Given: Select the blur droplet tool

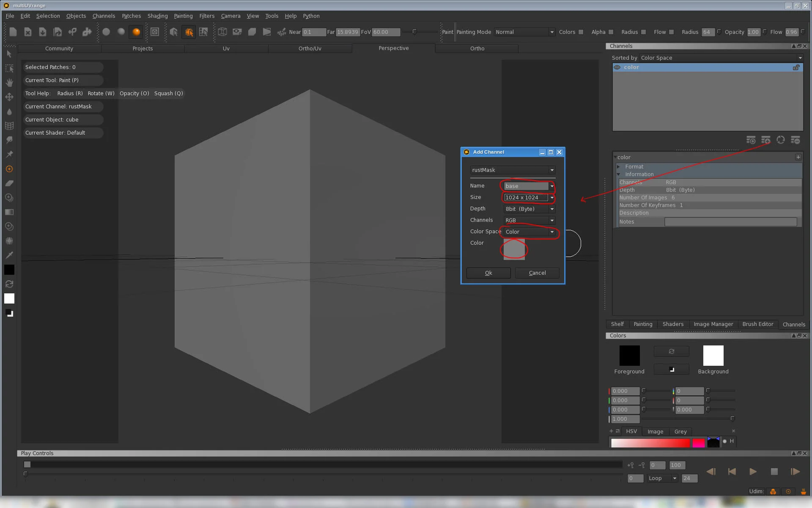Looking at the screenshot, I should pos(9,111).
